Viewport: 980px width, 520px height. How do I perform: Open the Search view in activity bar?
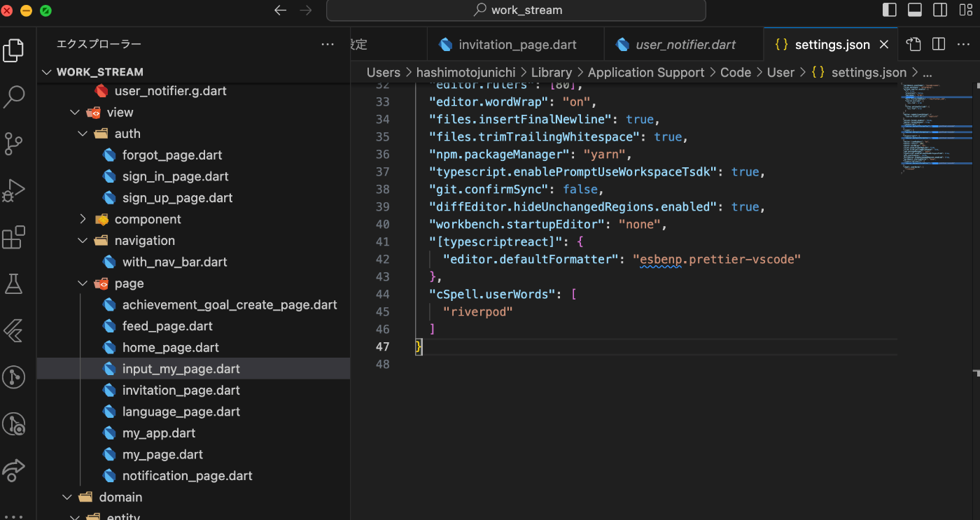pyautogui.click(x=14, y=97)
